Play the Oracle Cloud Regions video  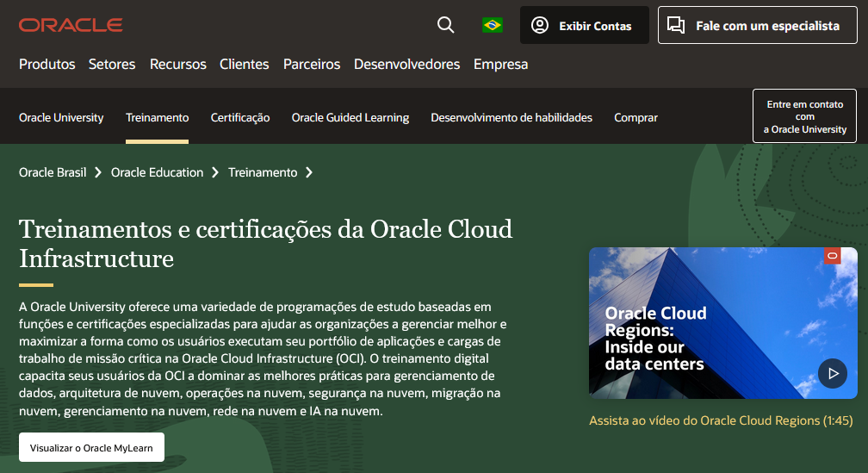(x=832, y=374)
